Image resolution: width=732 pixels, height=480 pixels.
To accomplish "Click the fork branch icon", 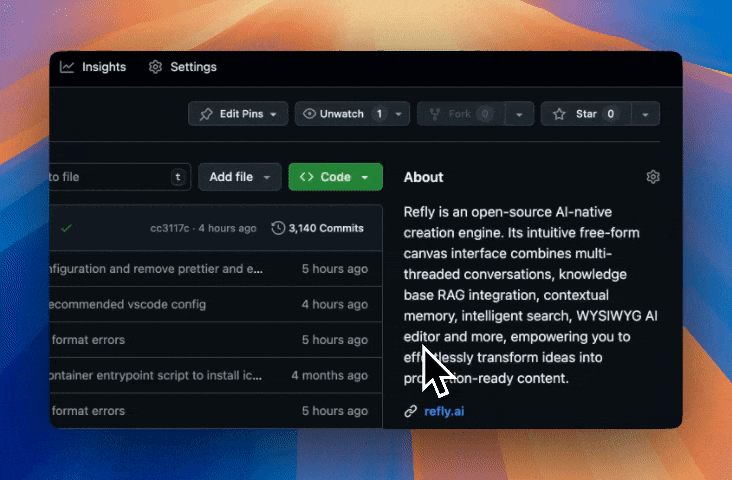I will pos(435,114).
